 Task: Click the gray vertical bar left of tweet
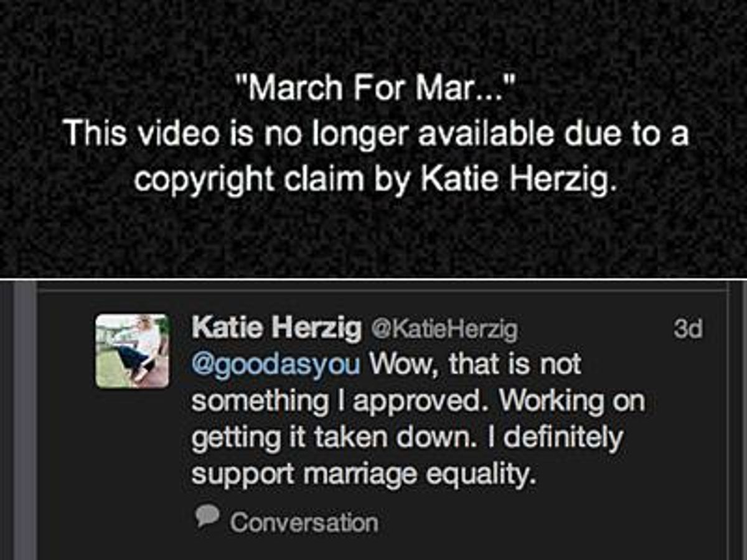tap(25, 423)
